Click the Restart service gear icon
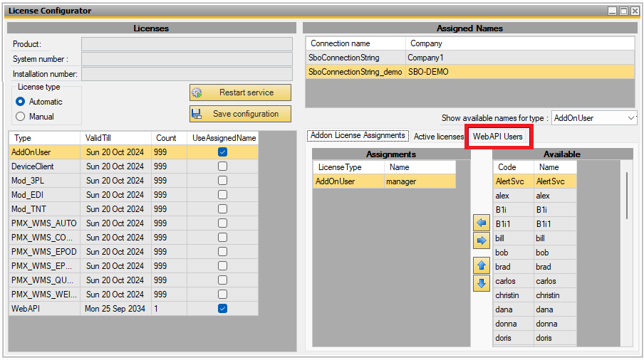644x360 pixels. [197, 92]
